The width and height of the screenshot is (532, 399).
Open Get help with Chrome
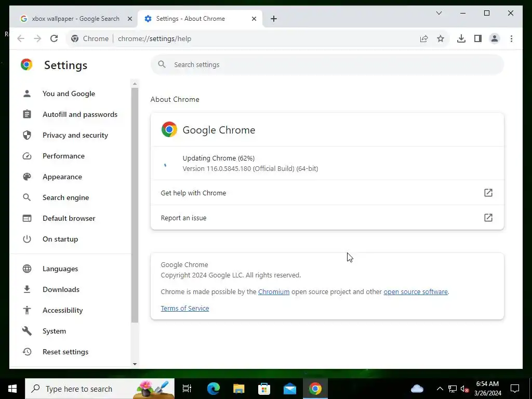point(327,193)
